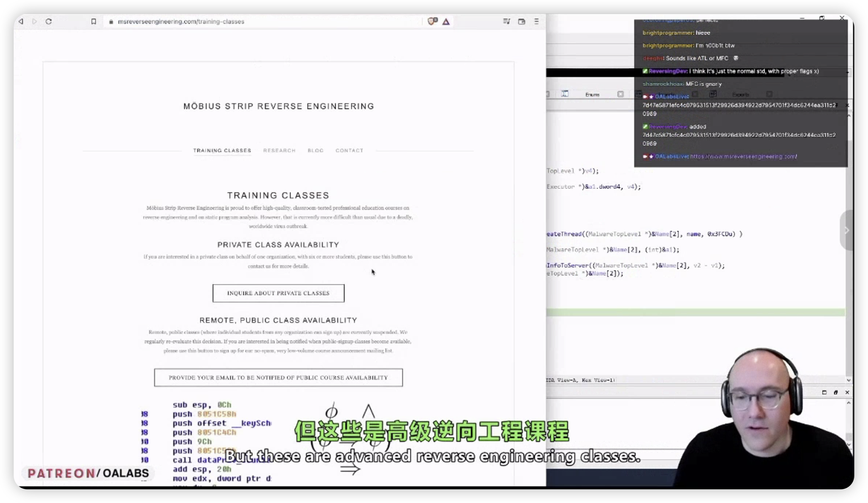Click the Enums tab table icon

(565, 94)
